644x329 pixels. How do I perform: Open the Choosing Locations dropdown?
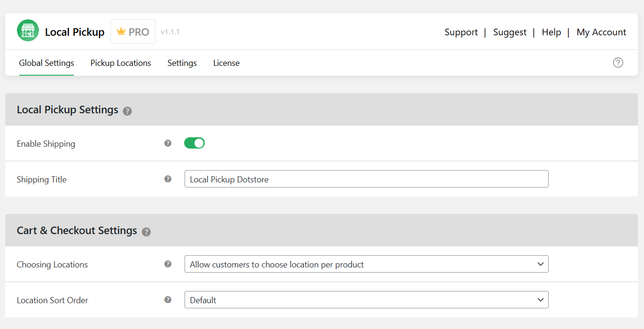point(366,264)
